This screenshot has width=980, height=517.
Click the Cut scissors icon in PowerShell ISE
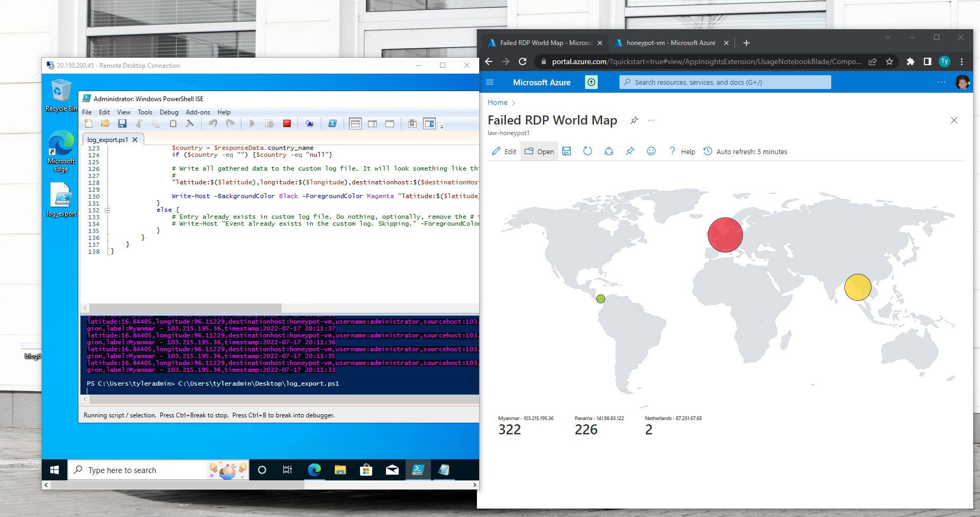tap(139, 123)
